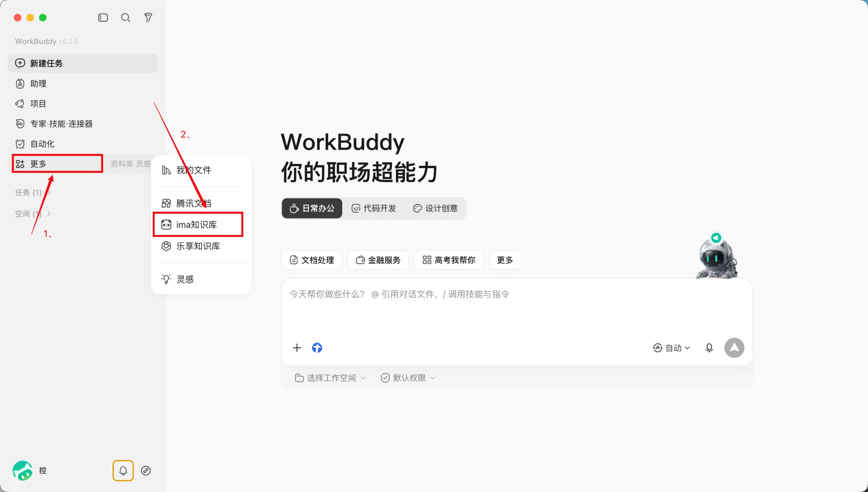Screen dimensions: 868x492
Task: Expand the 空间 list chevron
Action: coord(49,214)
